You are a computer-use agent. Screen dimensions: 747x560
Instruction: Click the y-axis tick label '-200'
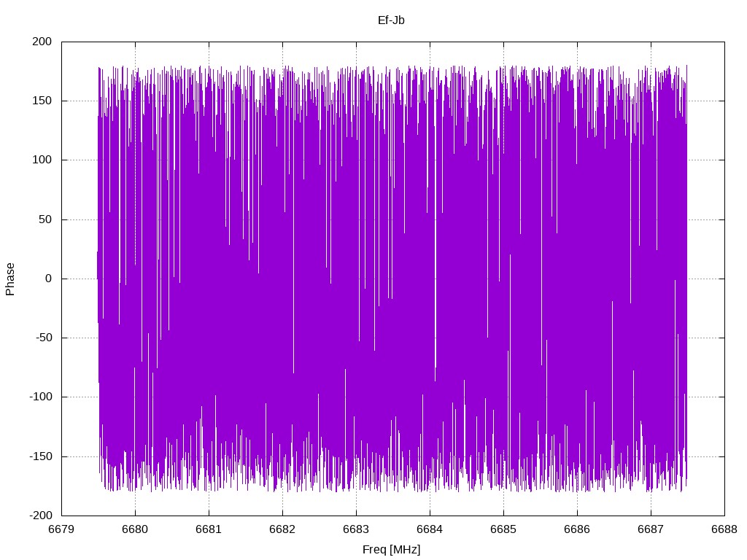41,516
